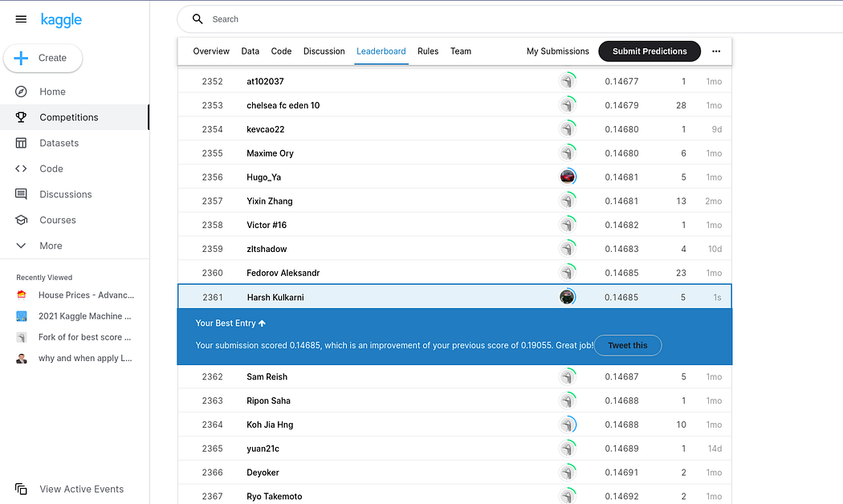Click Harsh Kulkarni's avatar

pyautogui.click(x=567, y=297)
